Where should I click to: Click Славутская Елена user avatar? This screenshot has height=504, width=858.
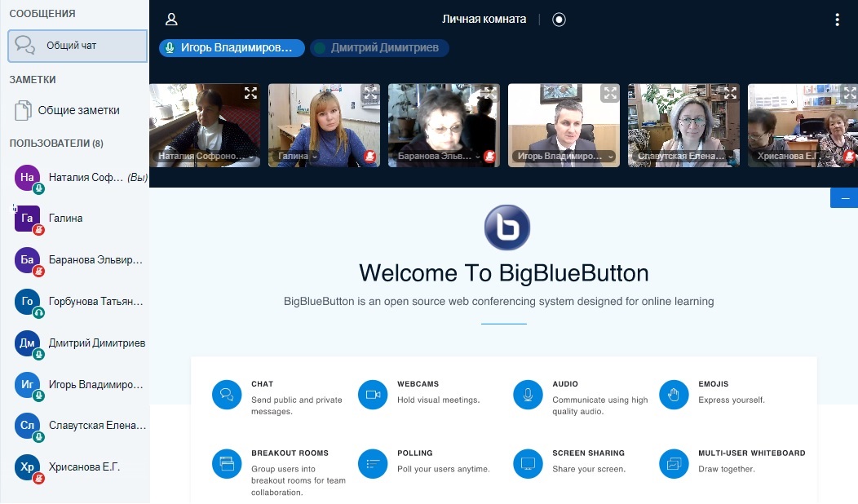click(x=28, y=425)
